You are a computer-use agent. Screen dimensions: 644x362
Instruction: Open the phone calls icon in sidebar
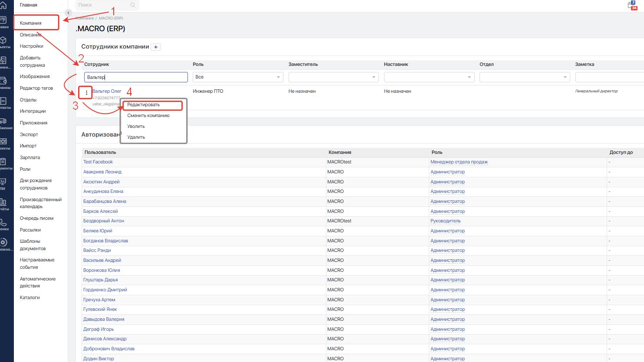tap(3, 222)
